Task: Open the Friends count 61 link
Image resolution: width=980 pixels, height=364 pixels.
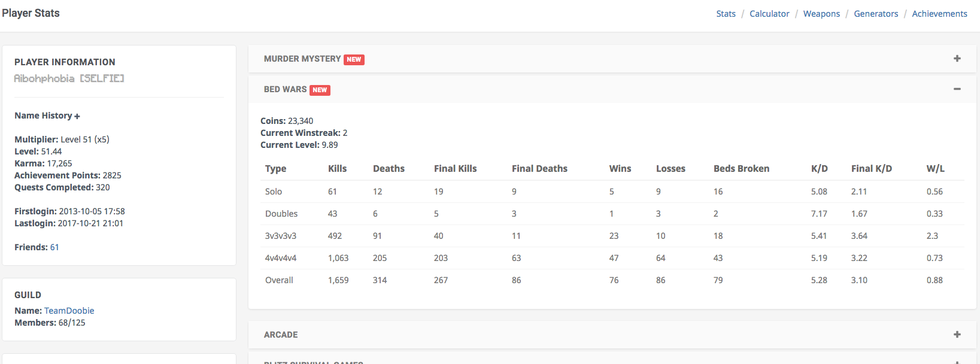Action: coord(54,247)
